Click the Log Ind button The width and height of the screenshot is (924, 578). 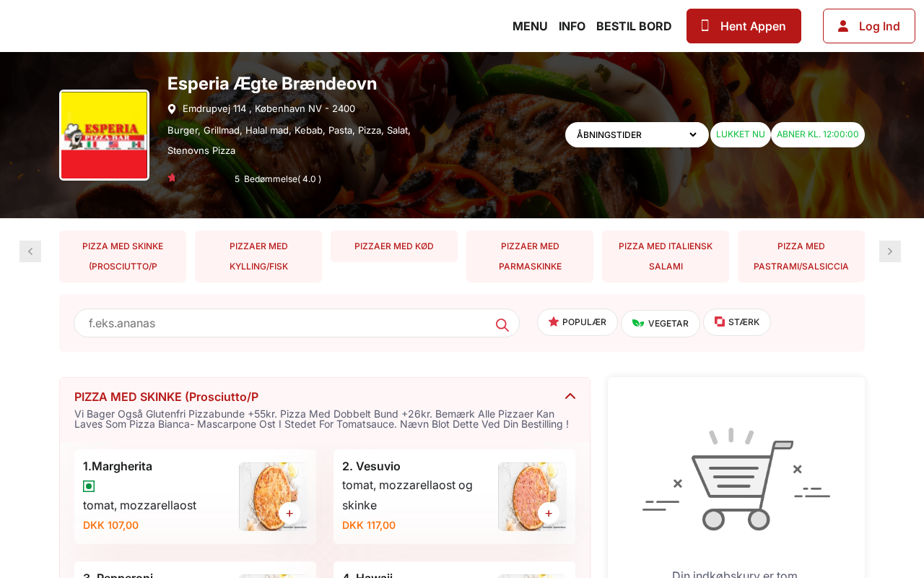click(869, 26)
